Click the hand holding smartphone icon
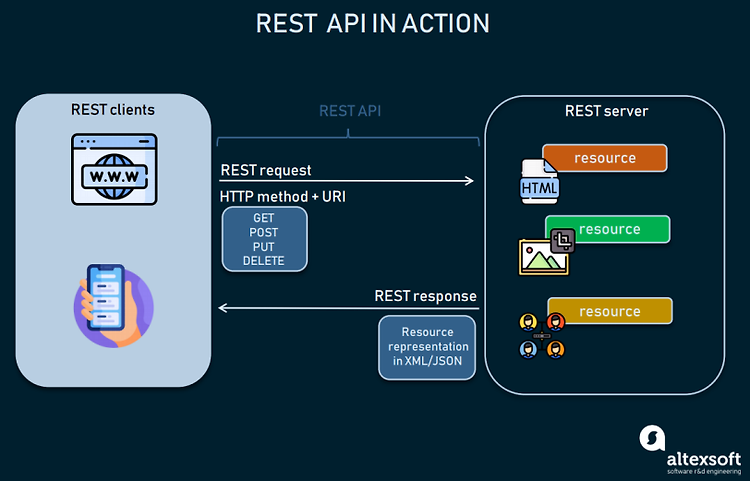This screenshot has width=750, height=481. click(113, 305)
